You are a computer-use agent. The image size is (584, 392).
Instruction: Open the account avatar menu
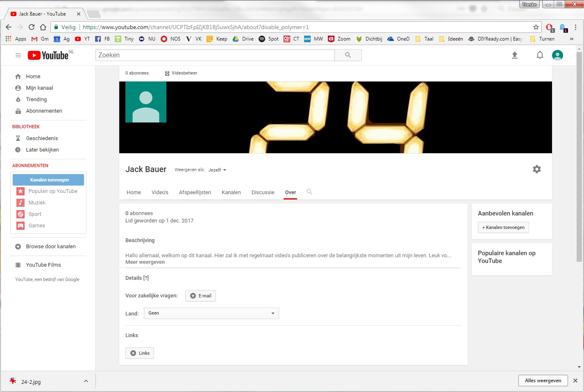point(557,55)
